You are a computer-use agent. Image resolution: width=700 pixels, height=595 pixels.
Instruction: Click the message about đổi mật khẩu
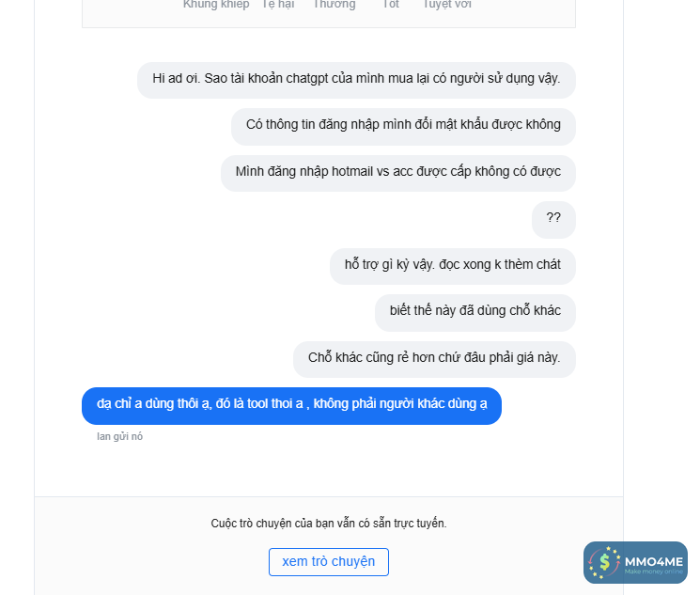pos(403,125)
